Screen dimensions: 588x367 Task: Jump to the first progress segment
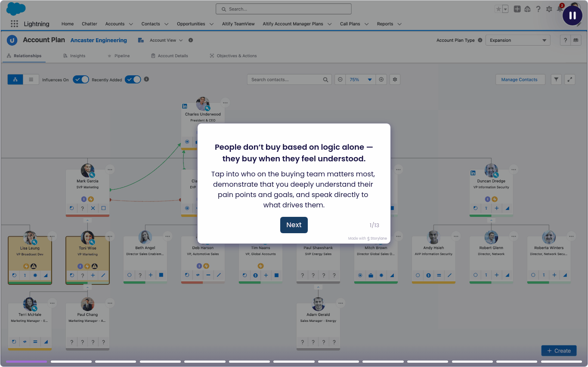tap(26, 361)
